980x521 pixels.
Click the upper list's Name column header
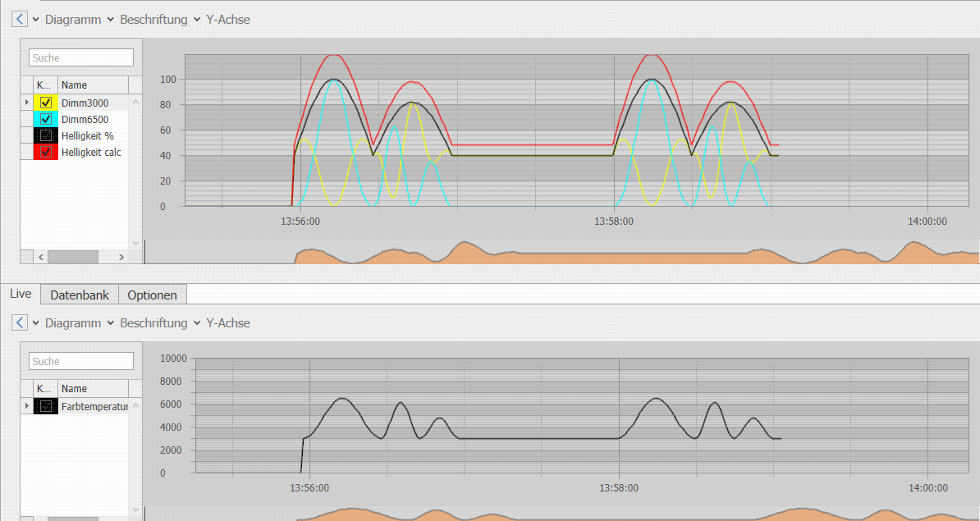[x=93, y=85]
